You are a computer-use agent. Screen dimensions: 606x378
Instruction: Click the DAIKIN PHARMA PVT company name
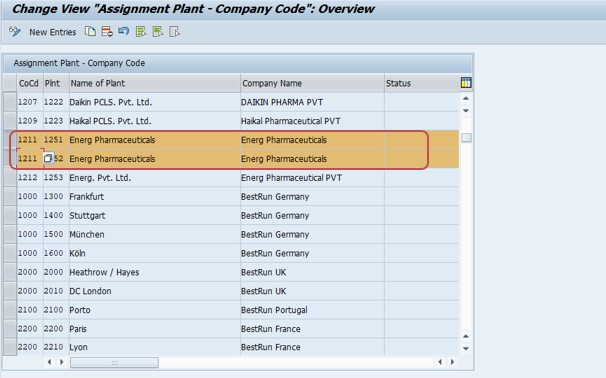coord(282,102)
